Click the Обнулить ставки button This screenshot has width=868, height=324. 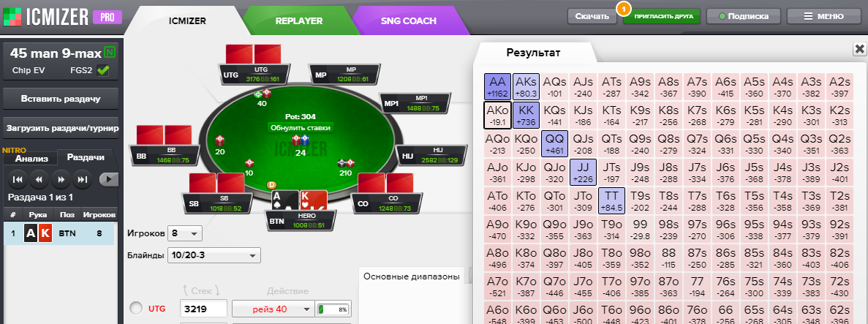pyautogui.click(x=300, y=127)
